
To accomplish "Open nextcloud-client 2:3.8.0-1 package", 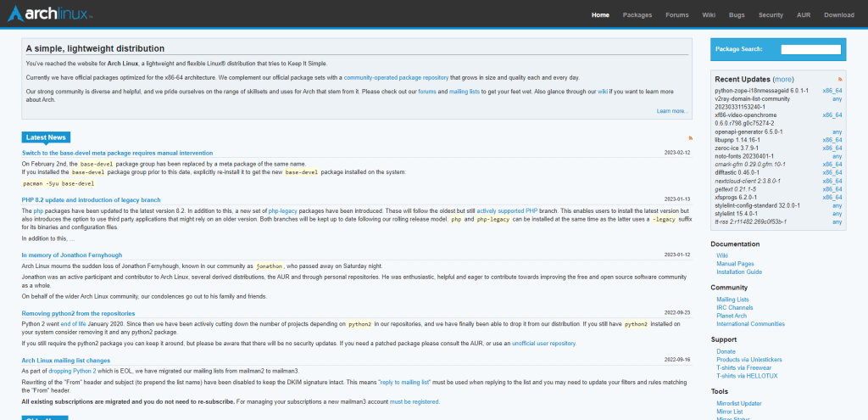I will (x=748, y=181).
